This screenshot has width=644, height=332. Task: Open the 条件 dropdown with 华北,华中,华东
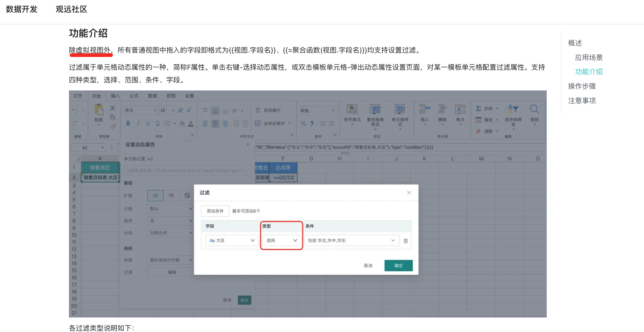click(x=351, y=240)
